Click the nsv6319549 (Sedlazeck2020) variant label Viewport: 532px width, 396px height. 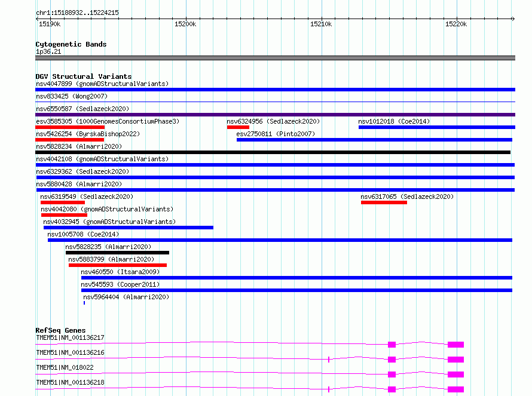pyautogui.click(x=87, y=197)
